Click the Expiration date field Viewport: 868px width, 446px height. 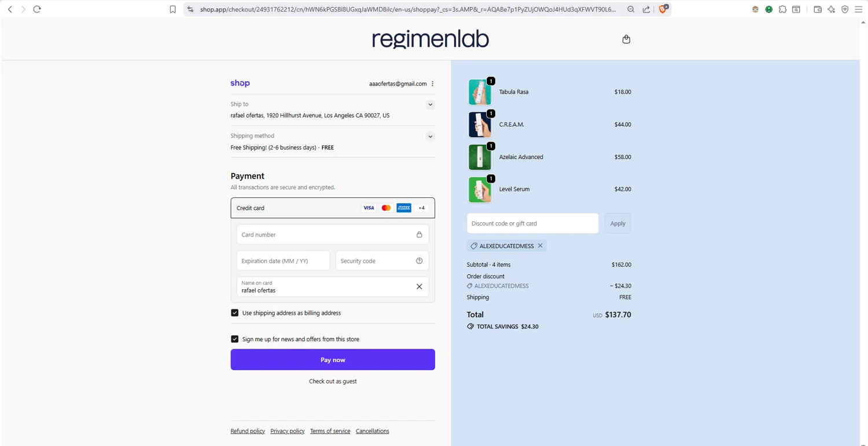284,261
